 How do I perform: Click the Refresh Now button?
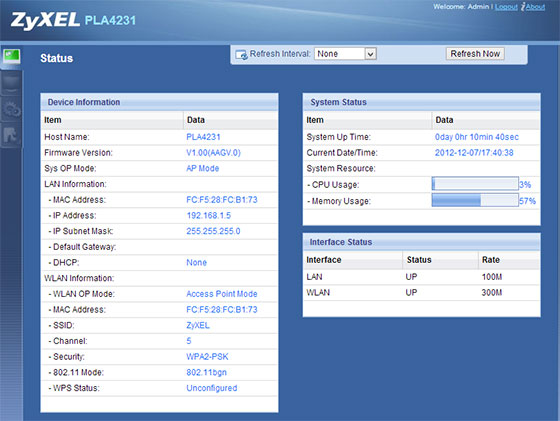[x=475, y=54]
